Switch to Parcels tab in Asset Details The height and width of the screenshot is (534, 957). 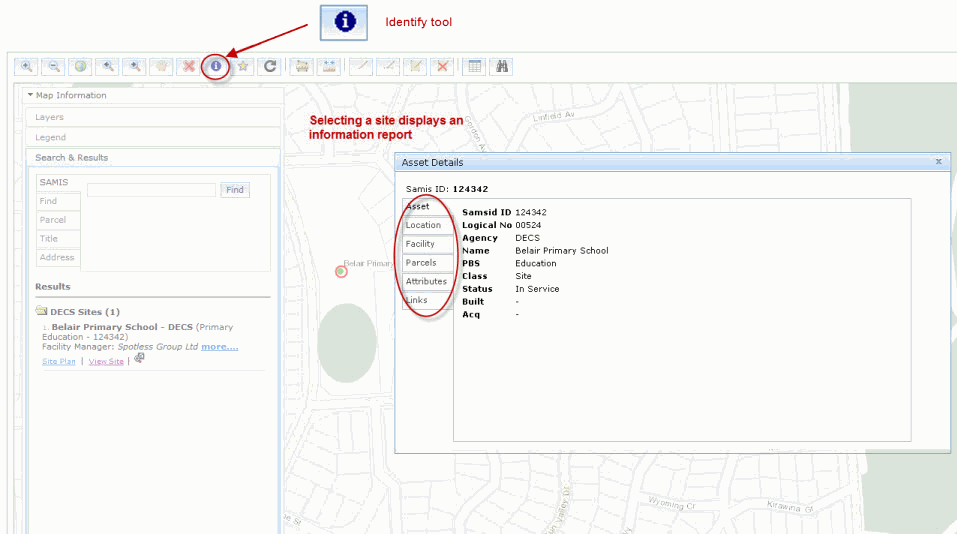point(428,263)
